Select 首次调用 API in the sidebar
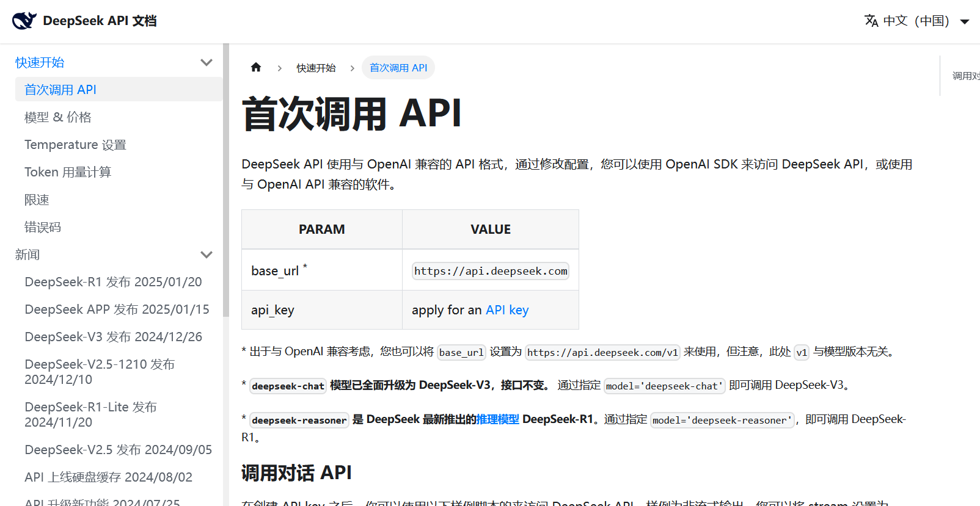 (119, 89)
